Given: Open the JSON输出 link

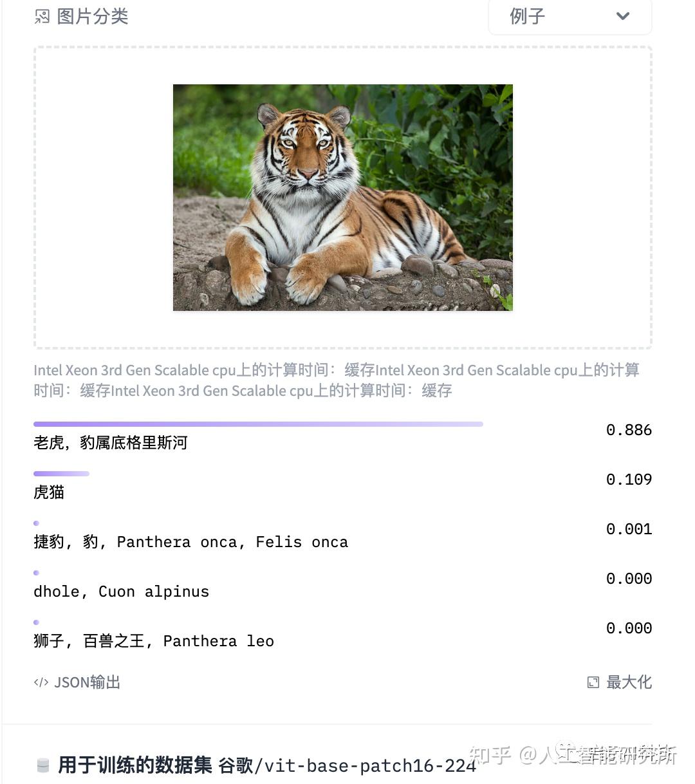Looking at the screenshot, I should (x=77, y=682).
